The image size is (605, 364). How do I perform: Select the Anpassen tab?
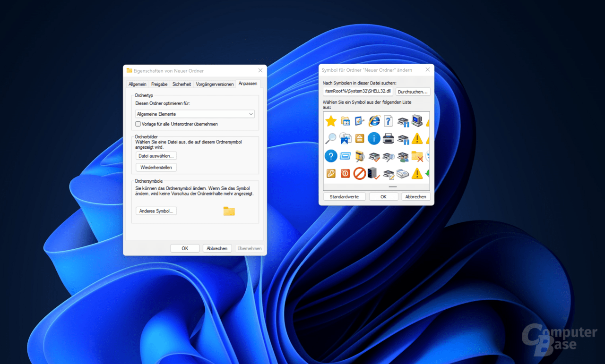coord(248,84)
